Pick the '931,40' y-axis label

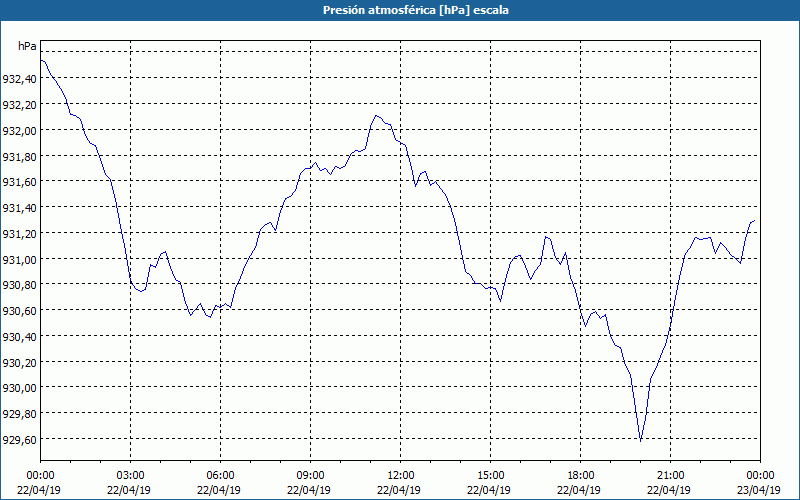click(x=19, y=208)
